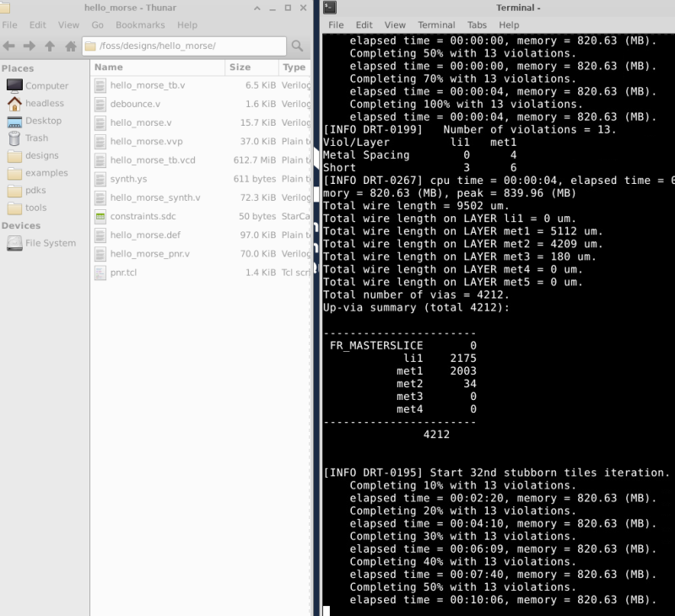Open the pdks folder bookmark
Screen dimensions: 675x616
pos(35,190)
